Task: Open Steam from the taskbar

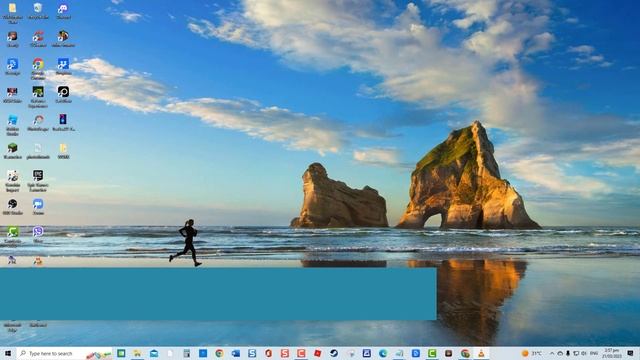Action: [x=334, y=353]
